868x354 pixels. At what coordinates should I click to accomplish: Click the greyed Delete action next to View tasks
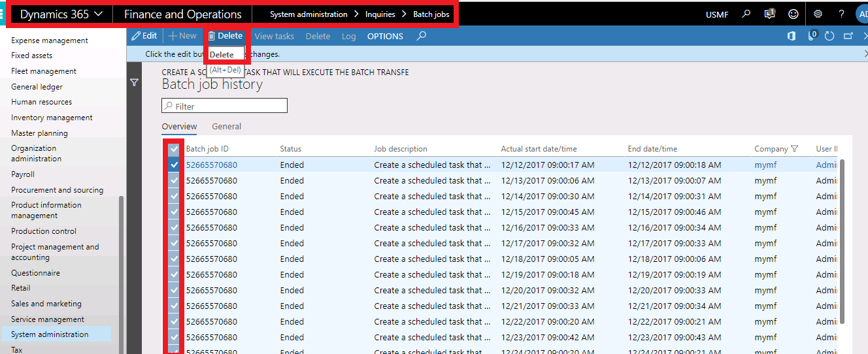click(318, 37)
